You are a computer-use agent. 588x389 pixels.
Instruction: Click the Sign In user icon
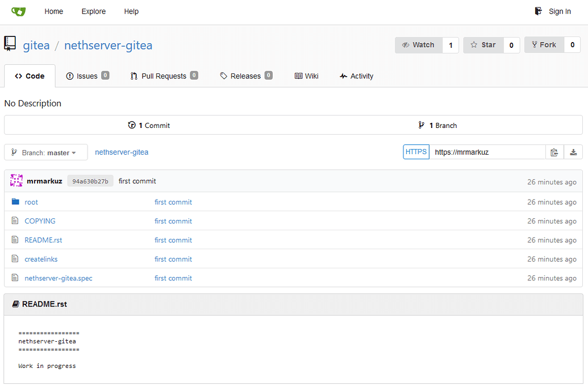click(x=537, y=11)
